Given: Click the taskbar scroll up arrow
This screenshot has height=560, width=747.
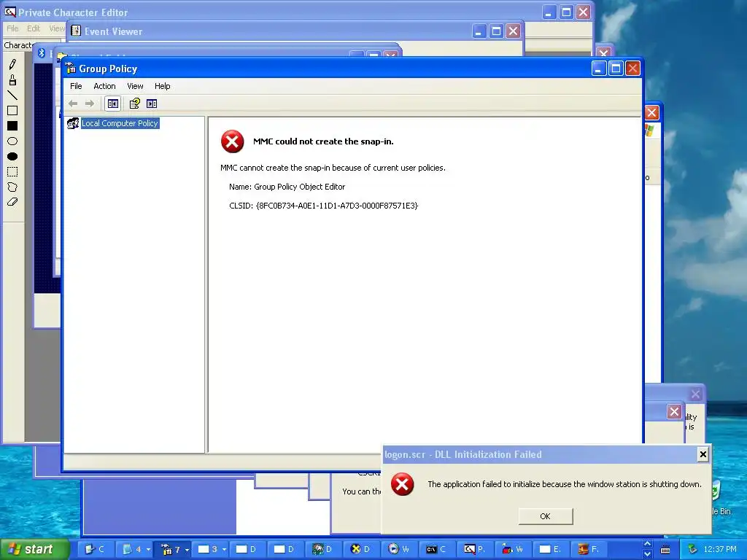Looking at the screenshot, I should [x=647, y=544].
